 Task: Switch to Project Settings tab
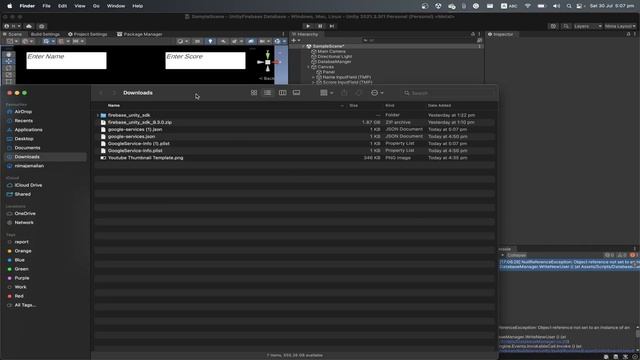click(87, 34)
